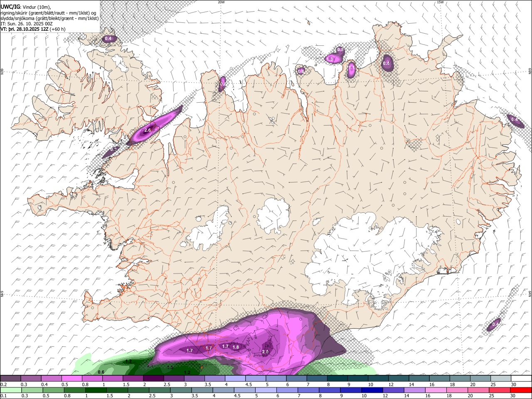The image size is (532, 399).
Task: Click the white snow swatch above 30
Action: [x=521, y=379]
